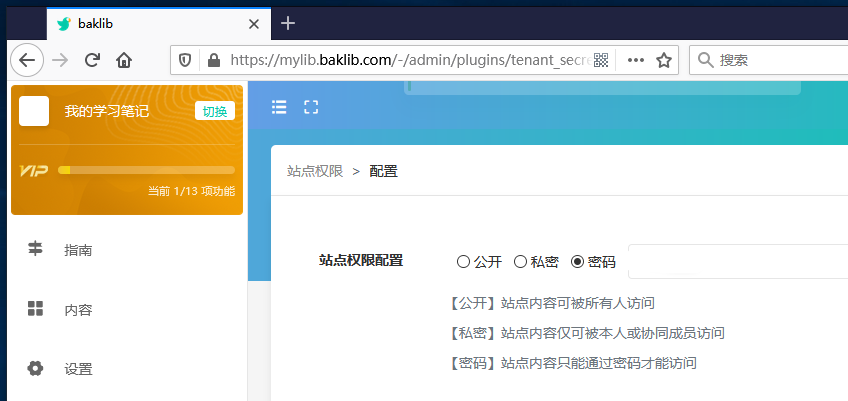Open a new browser tab
Screen dimensions: 848x401
pos(288,23)
